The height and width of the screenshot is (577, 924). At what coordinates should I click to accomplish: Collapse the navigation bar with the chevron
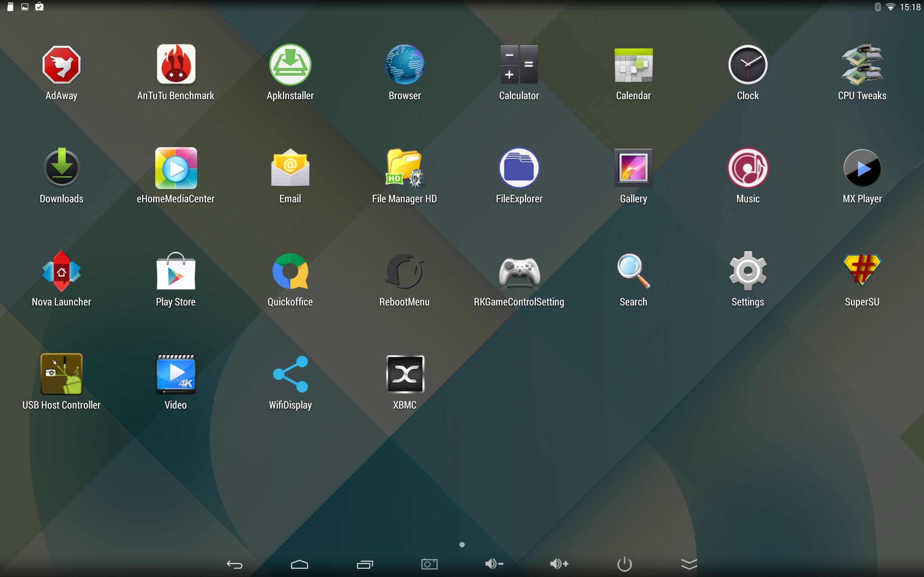pyautogui.click(x=689, y=564)
